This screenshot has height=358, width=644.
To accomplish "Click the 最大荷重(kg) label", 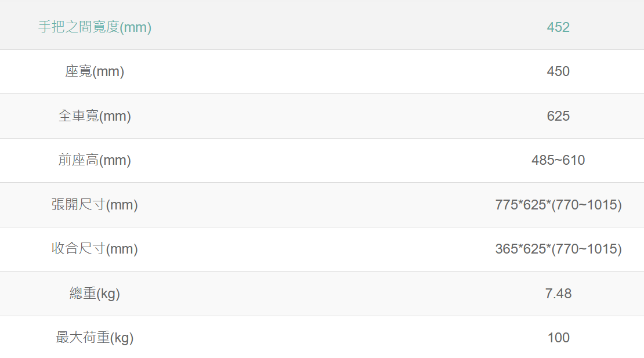I will pyautogui.click(x=95, y=338).
